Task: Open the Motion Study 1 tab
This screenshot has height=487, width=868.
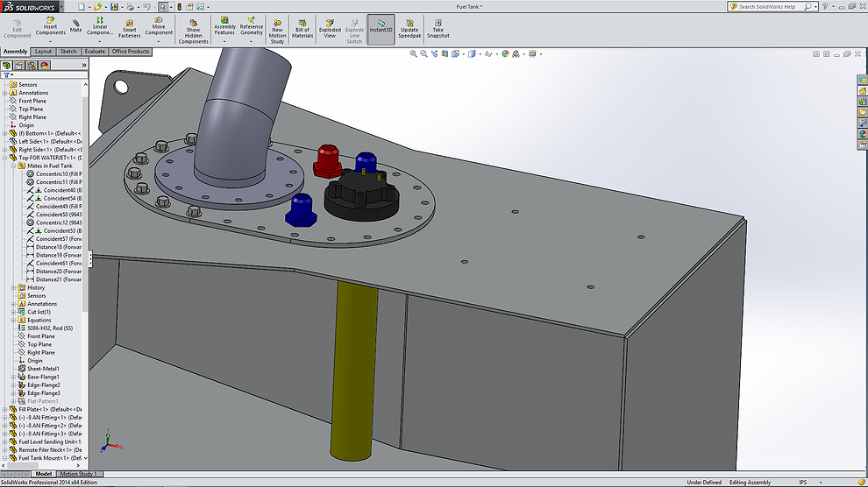Action: pos(78,474)
